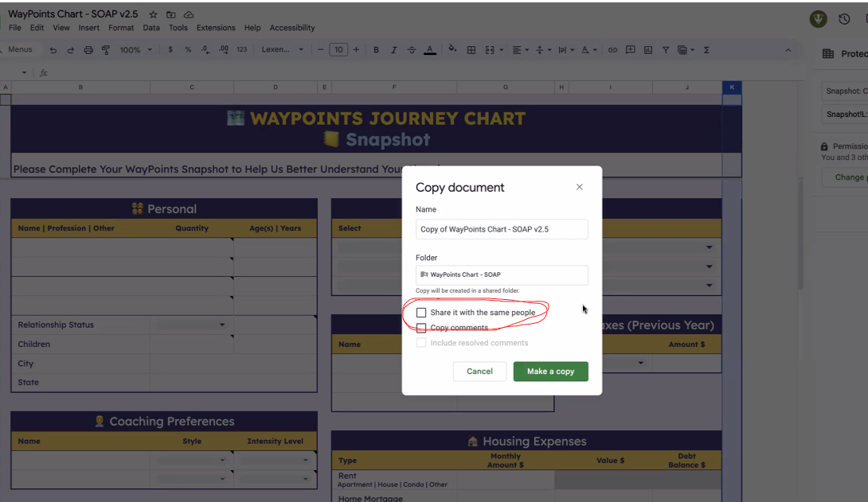The image size is (868, 502).
Task: Open the 123 number formats button
Action: (x=242, y=50)
